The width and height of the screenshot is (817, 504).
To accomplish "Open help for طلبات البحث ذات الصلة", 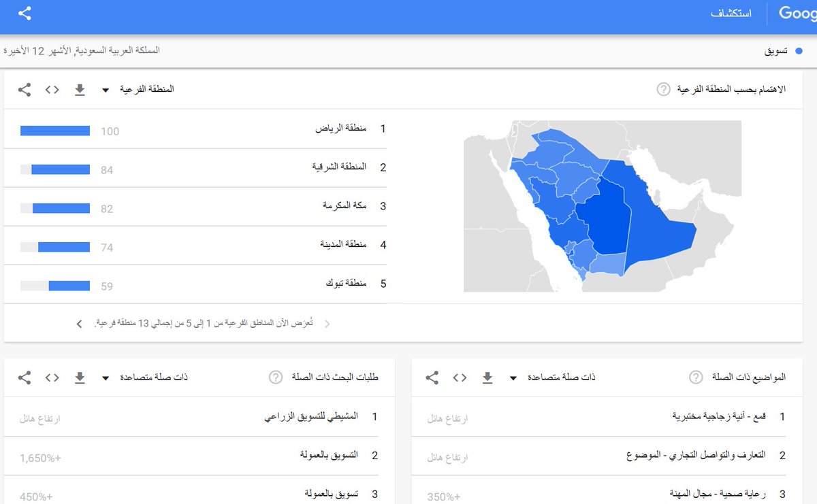I will click(x=275, y=377).
